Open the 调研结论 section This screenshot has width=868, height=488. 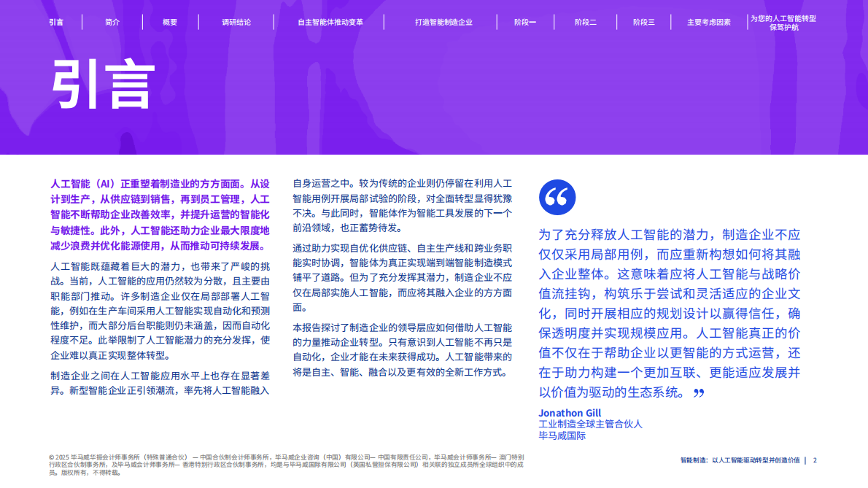point(235,22)
